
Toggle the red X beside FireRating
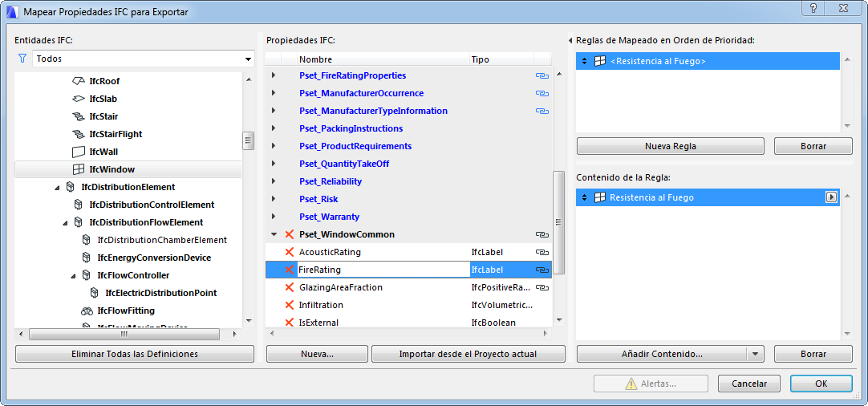[289, 270]
